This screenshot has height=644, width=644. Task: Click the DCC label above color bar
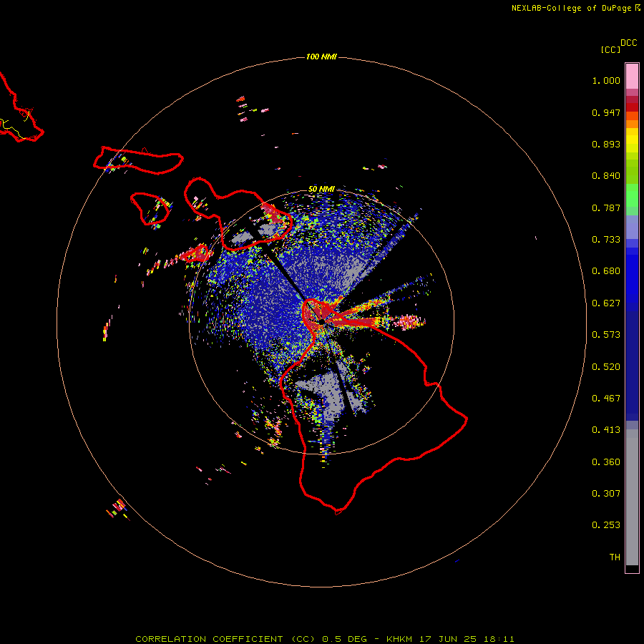(x=628, y=43)
